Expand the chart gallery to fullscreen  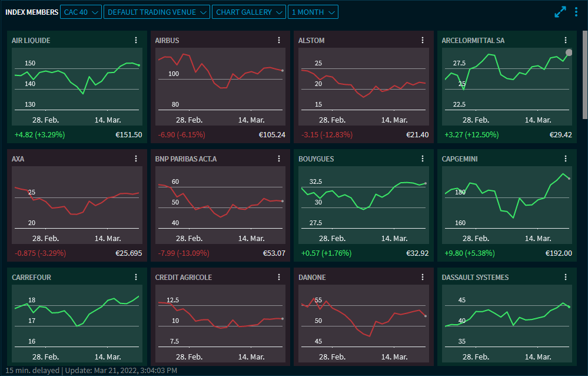tap(560, 12)
